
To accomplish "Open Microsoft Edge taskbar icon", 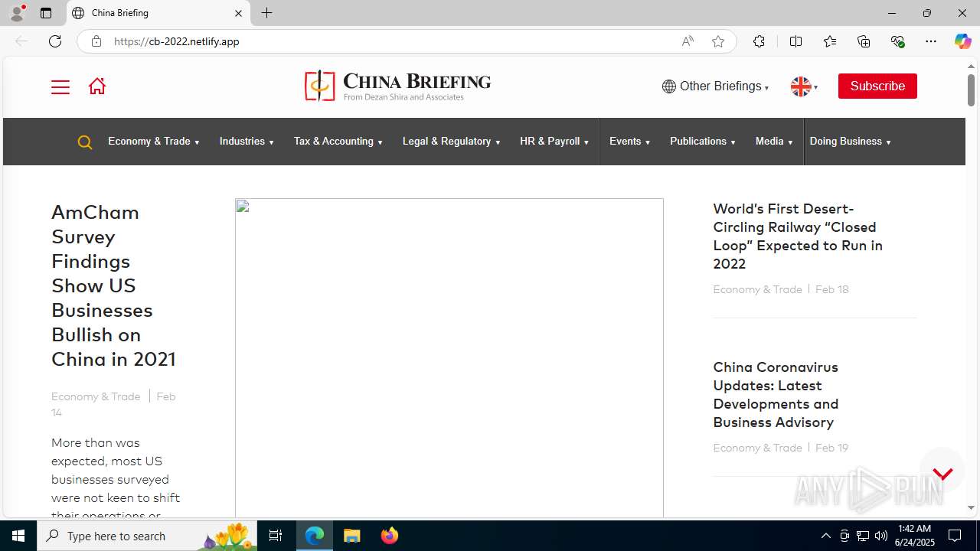I will pos(315,536).
